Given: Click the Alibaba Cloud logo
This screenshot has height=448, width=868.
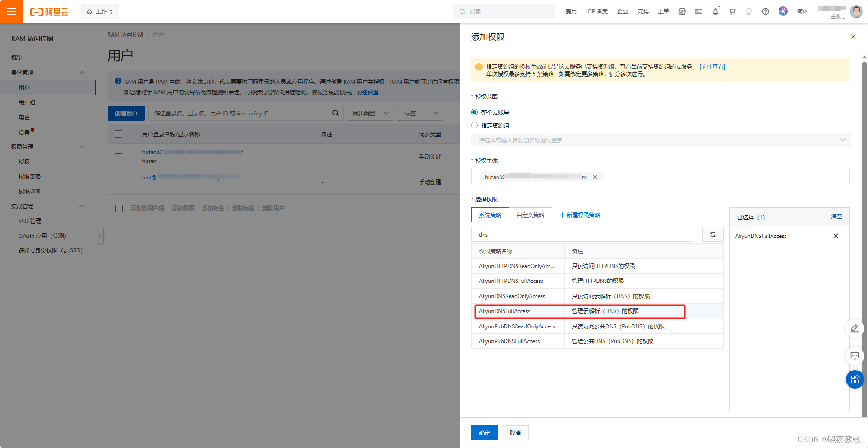Looking at the screenshot, I should tap(49, 12).
